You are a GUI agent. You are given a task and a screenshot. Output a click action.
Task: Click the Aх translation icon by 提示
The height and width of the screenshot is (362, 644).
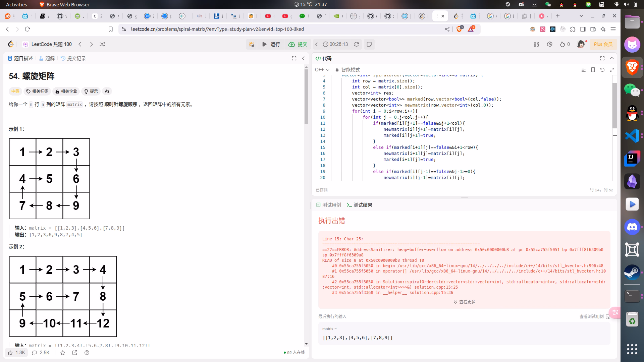pos(107,91)
